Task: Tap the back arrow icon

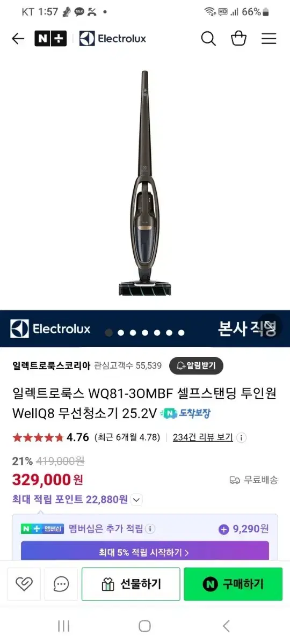Action: (x=18, y=39)
